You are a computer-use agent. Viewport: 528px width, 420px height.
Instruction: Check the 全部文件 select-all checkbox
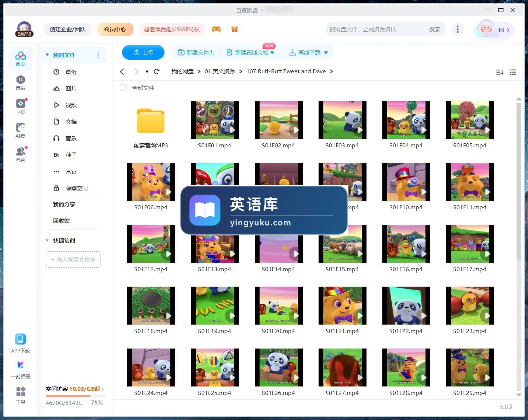(x=123, y=88)
